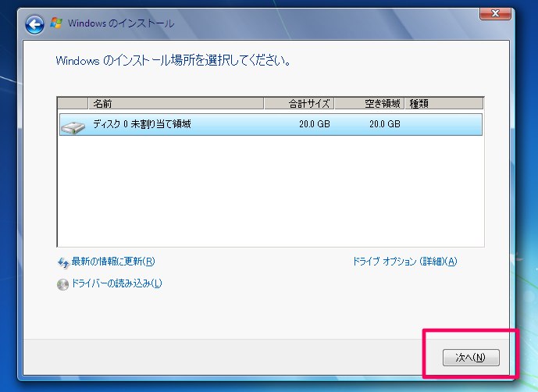Open ドライブ オプション (詳細)(A) link

[x=405, y=262]
